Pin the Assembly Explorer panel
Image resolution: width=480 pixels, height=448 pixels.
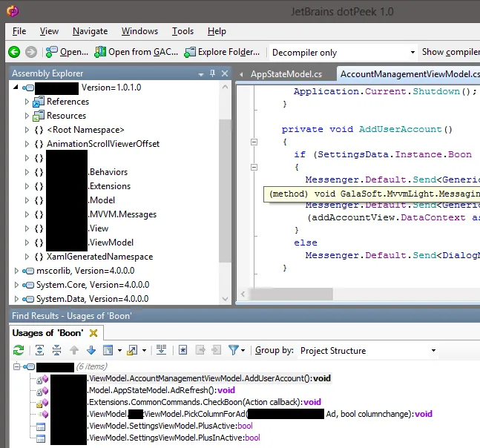click(x=213, y=73)
